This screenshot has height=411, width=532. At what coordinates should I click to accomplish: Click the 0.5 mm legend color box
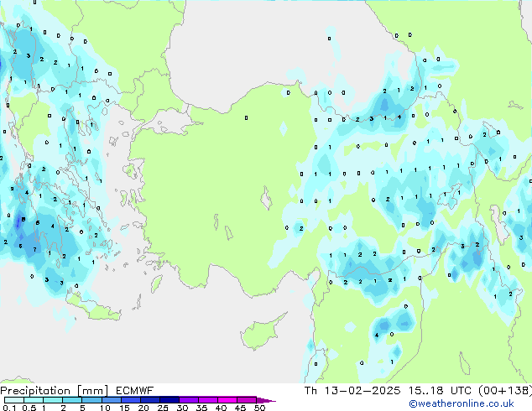point(34,400)
